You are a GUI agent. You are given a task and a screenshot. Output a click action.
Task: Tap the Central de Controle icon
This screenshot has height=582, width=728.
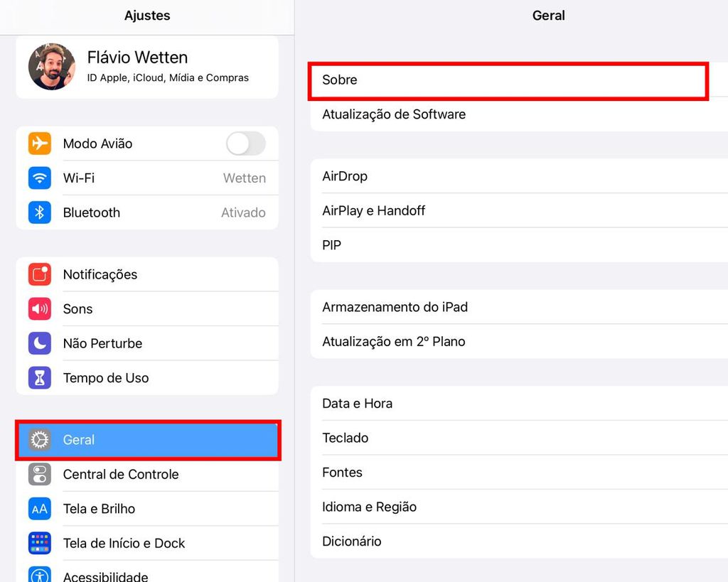pyautogui.click(x=40, y=474)
